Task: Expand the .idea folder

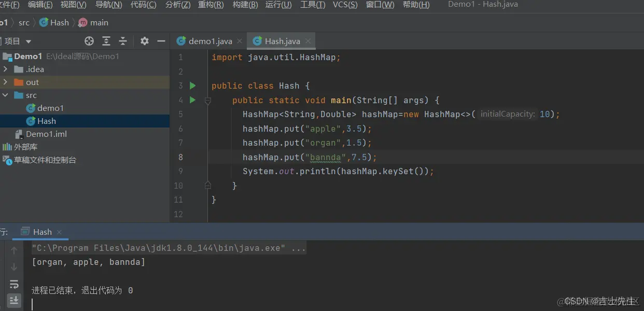Action: coord(5,69)
